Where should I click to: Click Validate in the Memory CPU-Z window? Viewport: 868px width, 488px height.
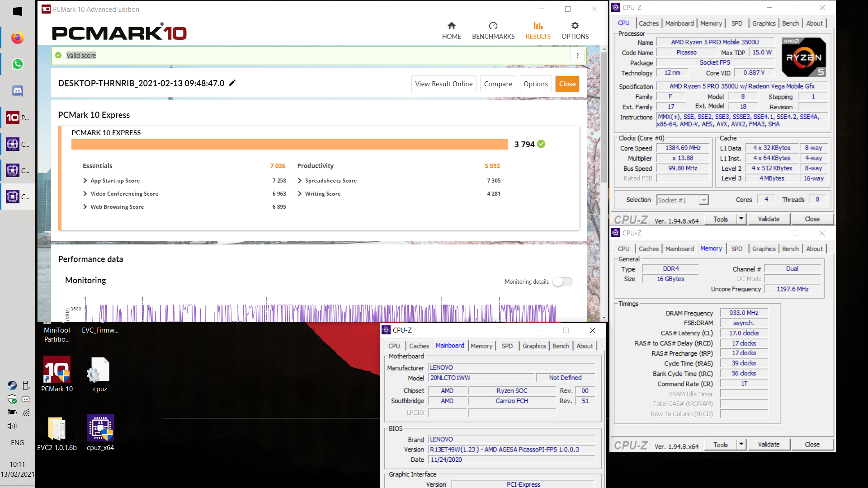(769, 444)
